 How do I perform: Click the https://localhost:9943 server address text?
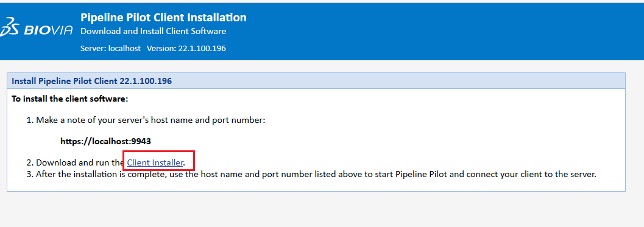(x=105, y=141)
